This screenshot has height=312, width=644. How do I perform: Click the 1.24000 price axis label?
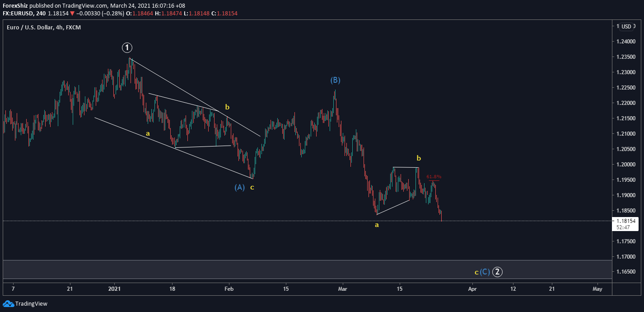[625, 42]
